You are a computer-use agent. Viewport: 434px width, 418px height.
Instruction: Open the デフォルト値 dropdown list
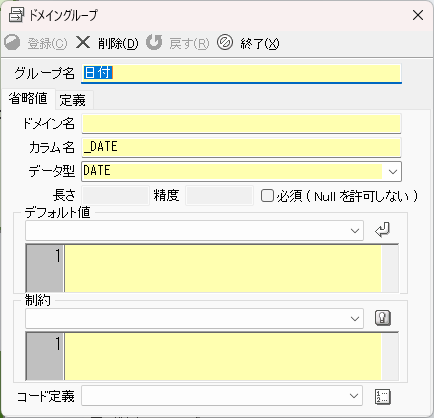[355, 230]
